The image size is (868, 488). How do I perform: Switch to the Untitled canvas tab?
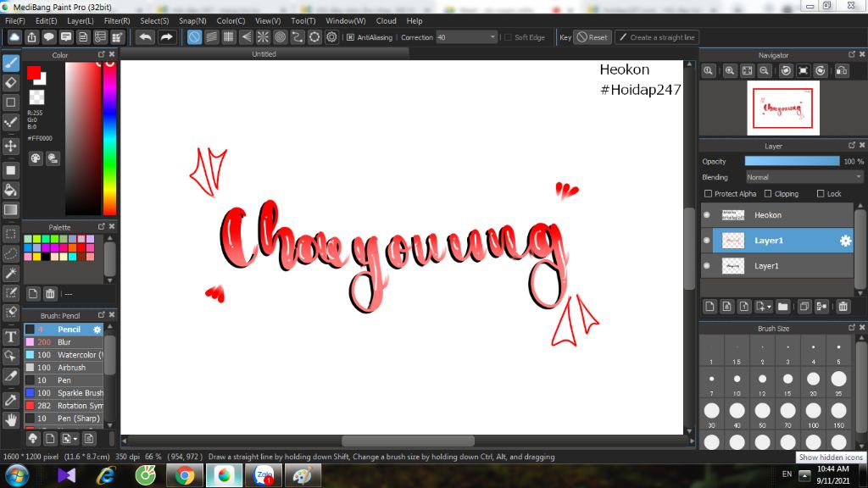pos(264,54)
